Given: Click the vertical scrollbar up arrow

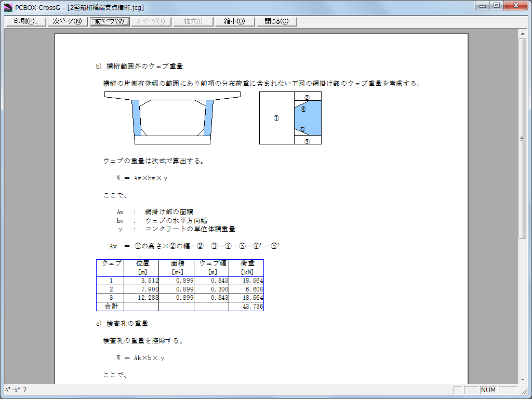Looking at the screenshot, I should [x=523, y=34].
